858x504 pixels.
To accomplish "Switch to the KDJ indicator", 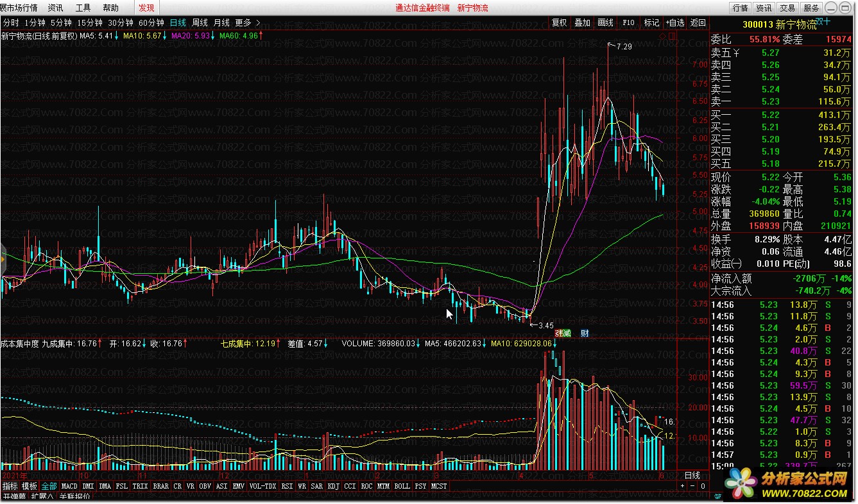I will pos(334,487).
